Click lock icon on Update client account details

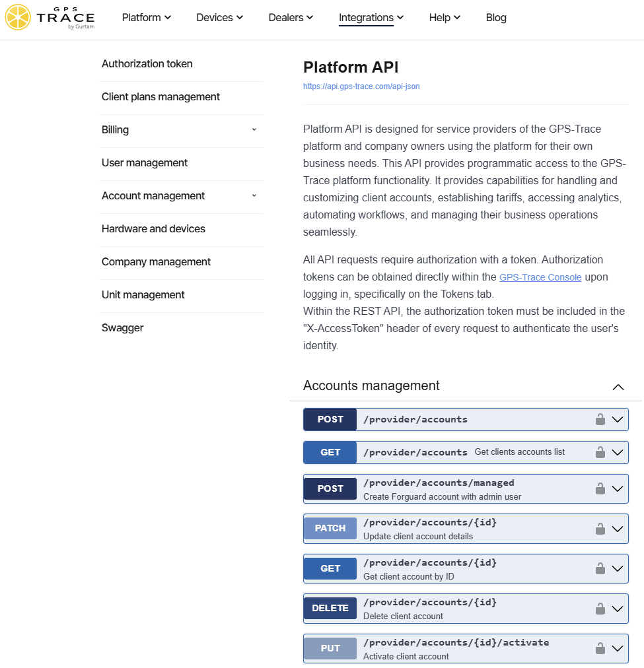600,529
